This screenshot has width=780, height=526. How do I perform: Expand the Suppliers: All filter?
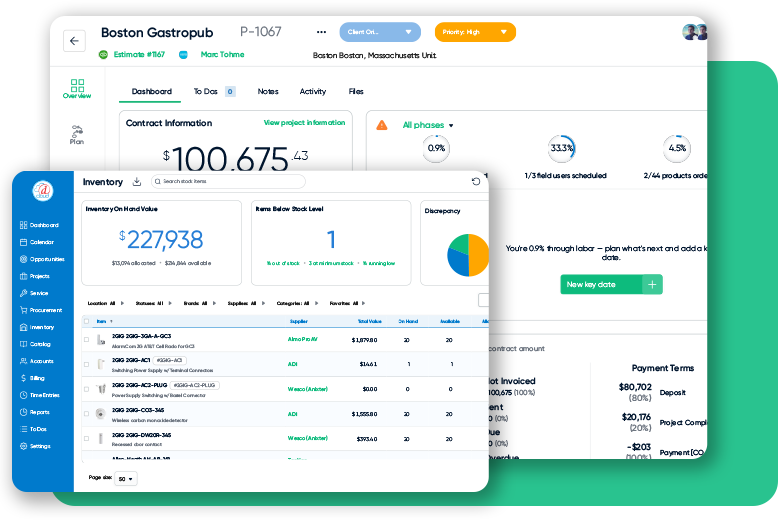(x=246, y=303)
